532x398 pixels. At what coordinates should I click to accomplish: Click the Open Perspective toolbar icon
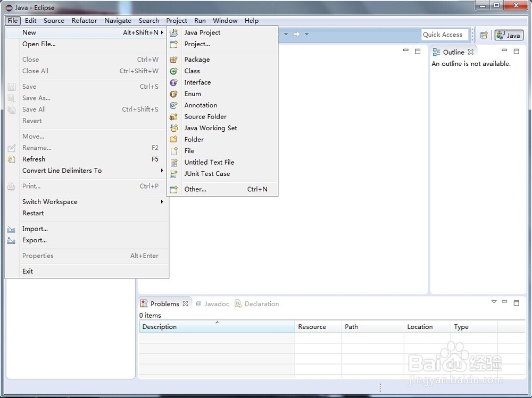pyautogui.click(x=484, y=35)
